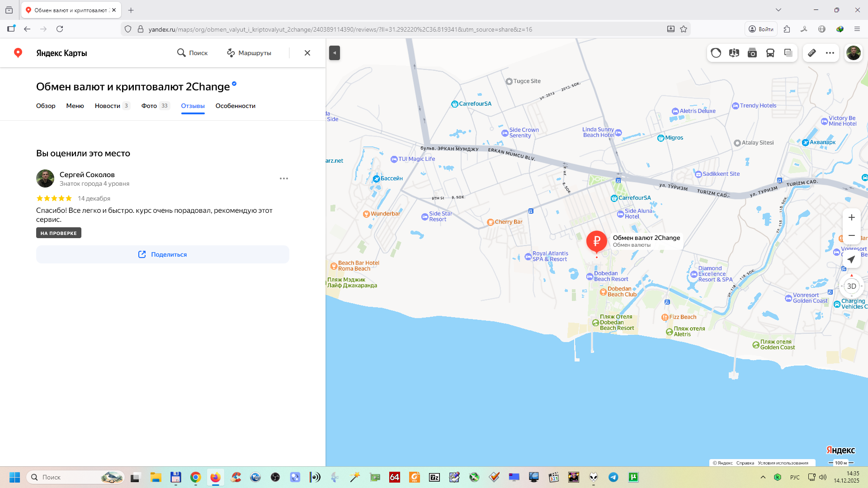The width and height of the screenshot is (868, 488).
Task: Select the ruler distance tool
Action: pos(812,53)
